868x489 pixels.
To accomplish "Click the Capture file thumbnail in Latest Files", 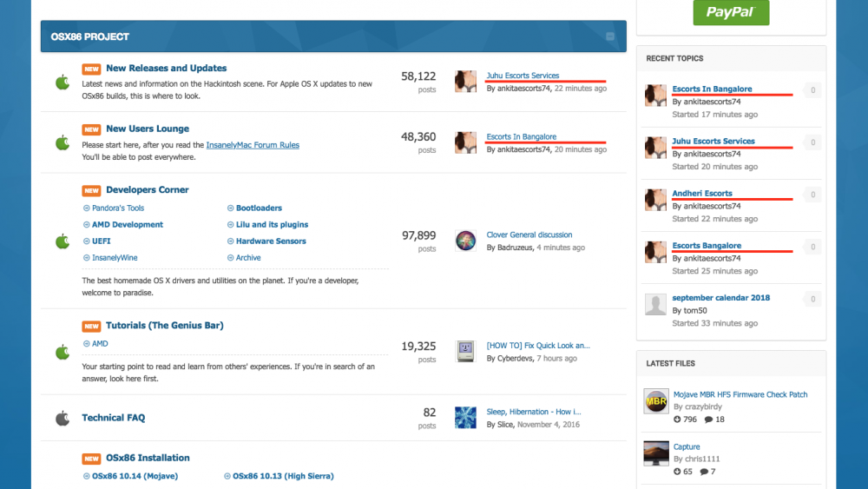I will (656, 453).
